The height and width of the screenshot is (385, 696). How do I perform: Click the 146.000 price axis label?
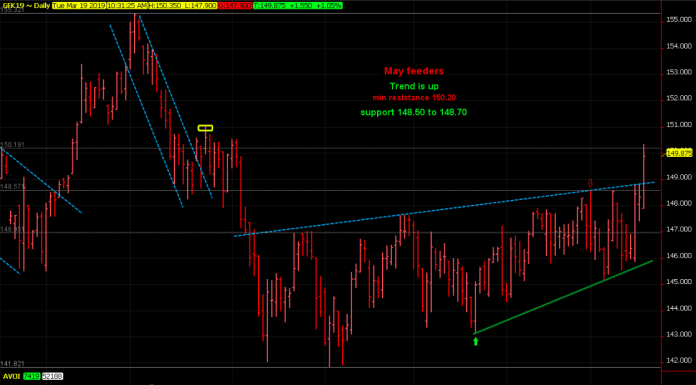click(680, 256)
